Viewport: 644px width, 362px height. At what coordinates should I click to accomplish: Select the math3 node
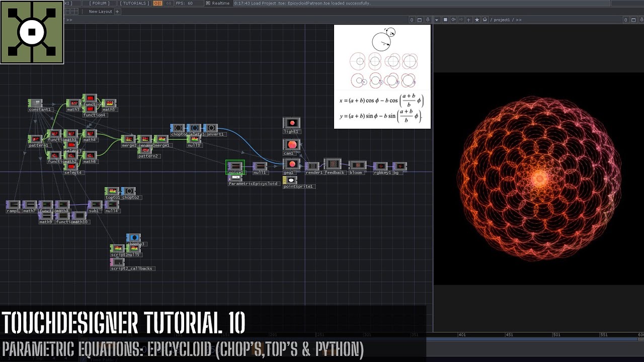click(73, 103)
